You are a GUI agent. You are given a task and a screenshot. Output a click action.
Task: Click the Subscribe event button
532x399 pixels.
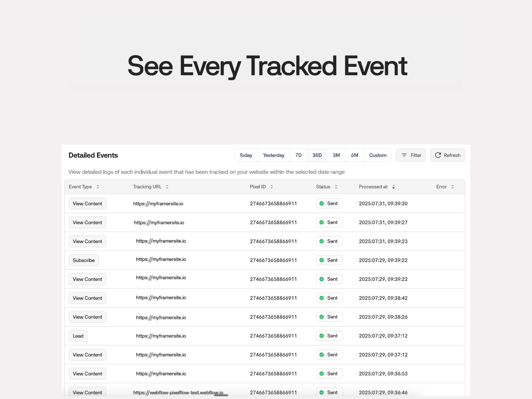click(x=83, y=260)
